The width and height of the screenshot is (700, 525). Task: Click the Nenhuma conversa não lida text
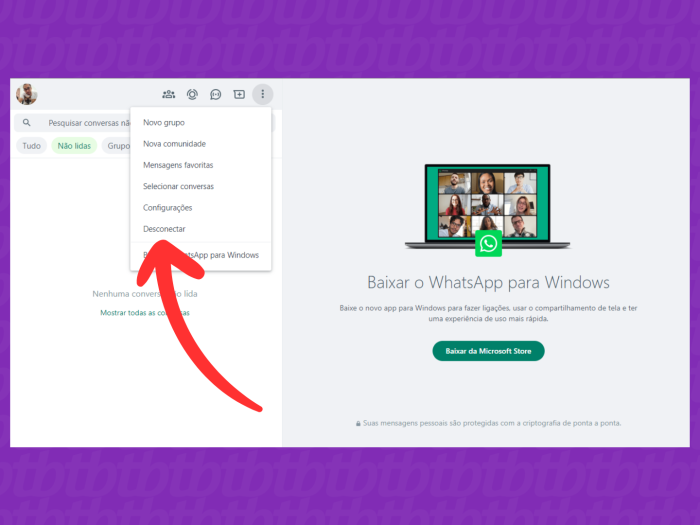click(x=145, y=294)
